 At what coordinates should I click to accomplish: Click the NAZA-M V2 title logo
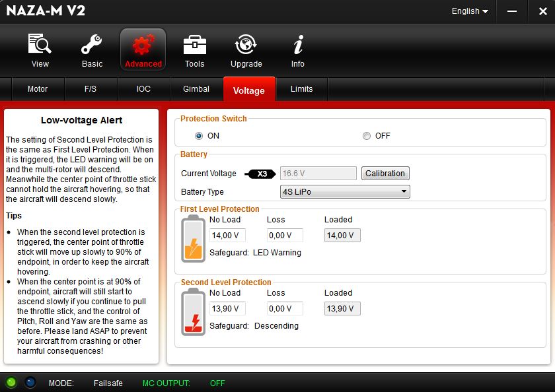46,11
